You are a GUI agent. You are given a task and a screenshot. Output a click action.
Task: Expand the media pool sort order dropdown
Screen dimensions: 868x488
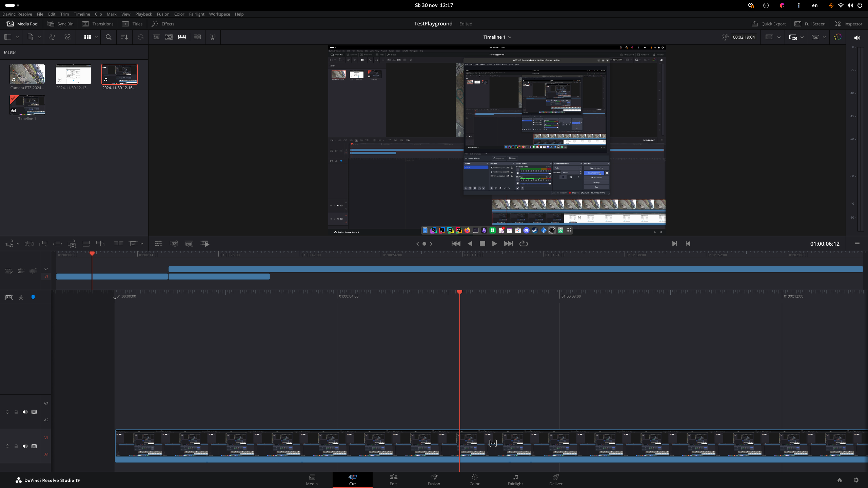tap(124, 37)
